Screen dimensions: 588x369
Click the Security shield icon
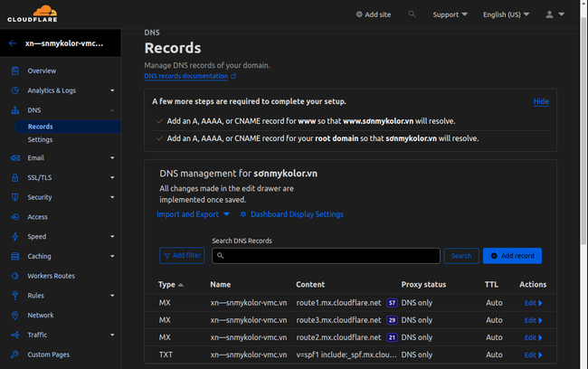tap(15, 197)
